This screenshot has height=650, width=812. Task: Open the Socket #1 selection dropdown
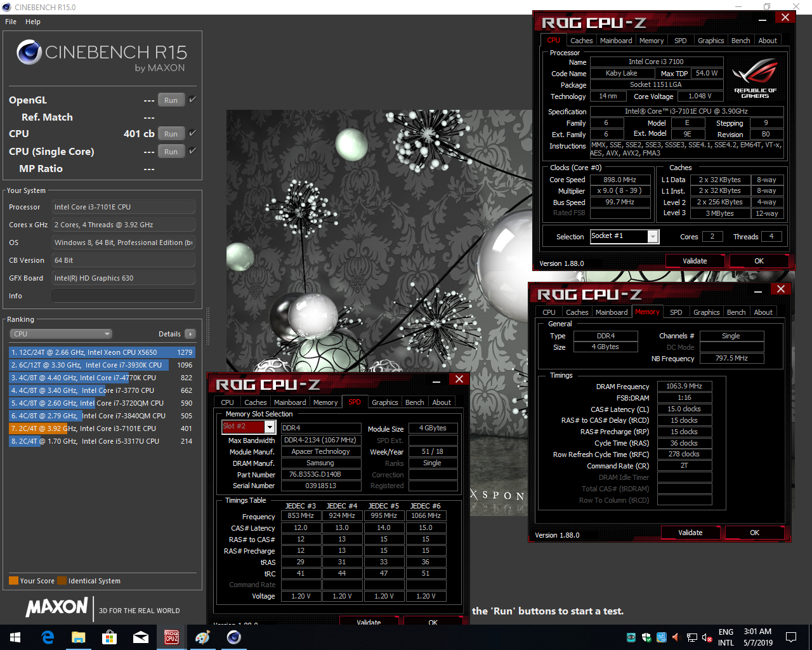click(625, 236)
